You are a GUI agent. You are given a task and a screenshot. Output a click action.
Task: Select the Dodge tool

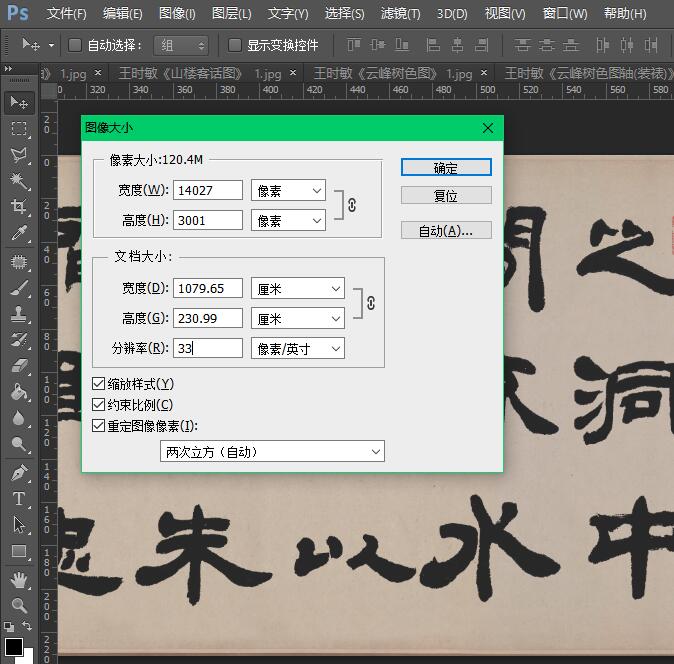(18, 444)
